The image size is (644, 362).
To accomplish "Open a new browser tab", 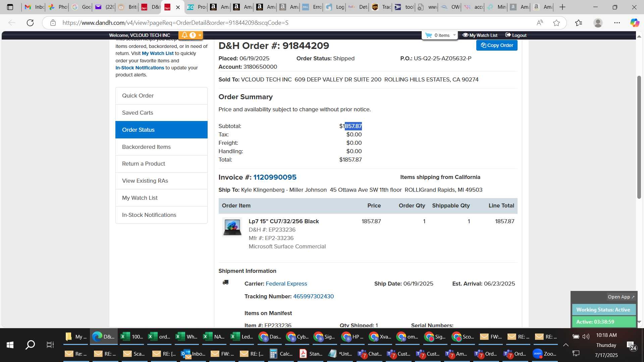I will [562, 7].
